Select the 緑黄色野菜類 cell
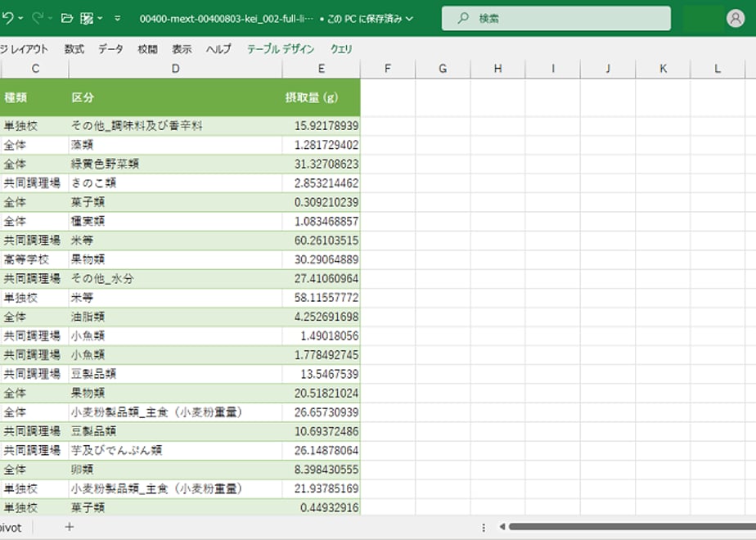 (x=175, y=164)
